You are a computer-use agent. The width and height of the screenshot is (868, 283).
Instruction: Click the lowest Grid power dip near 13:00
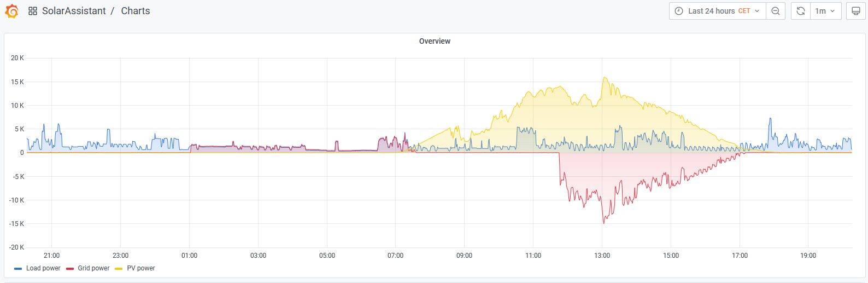pos(603,222)
